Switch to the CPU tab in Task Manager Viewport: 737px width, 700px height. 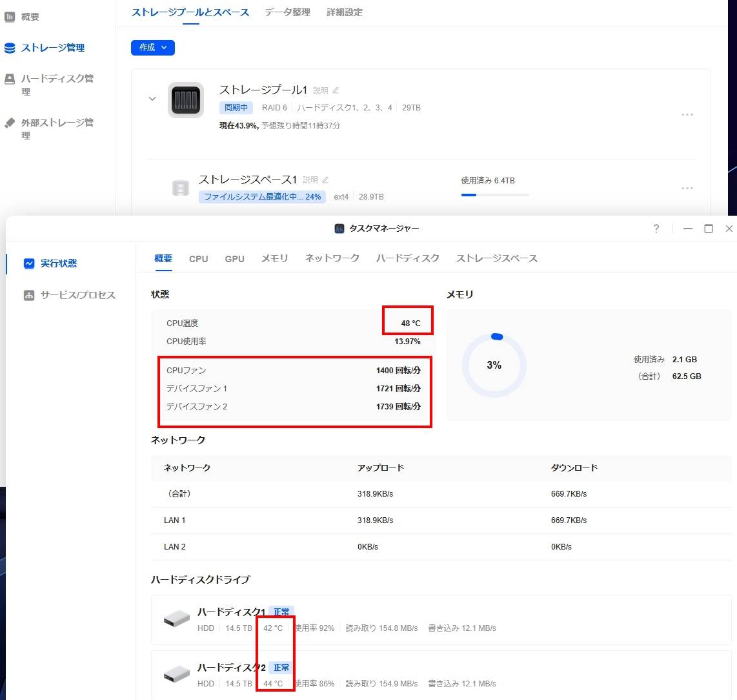click(198, 259)
